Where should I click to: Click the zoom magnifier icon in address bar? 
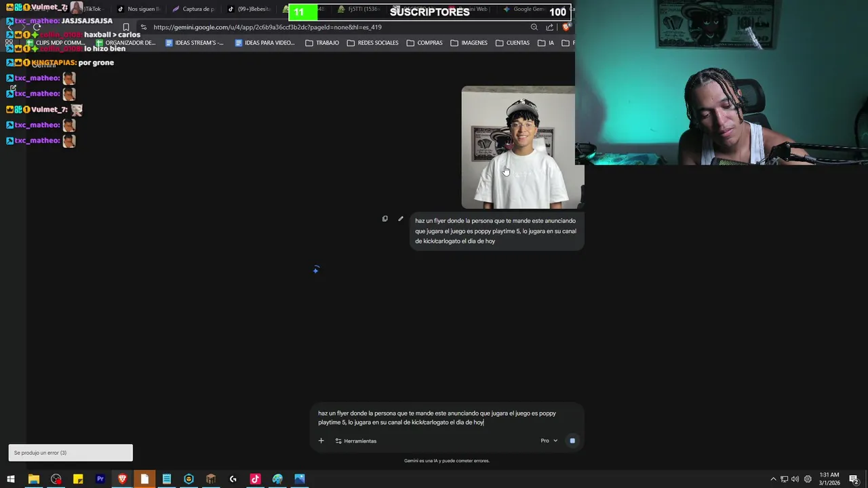tap(534, 27)
